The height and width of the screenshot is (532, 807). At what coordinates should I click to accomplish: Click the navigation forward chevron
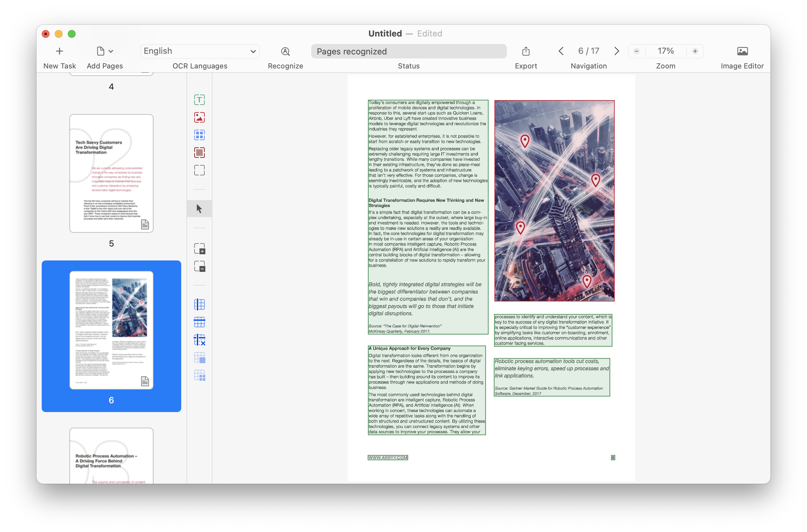[617, 51]
